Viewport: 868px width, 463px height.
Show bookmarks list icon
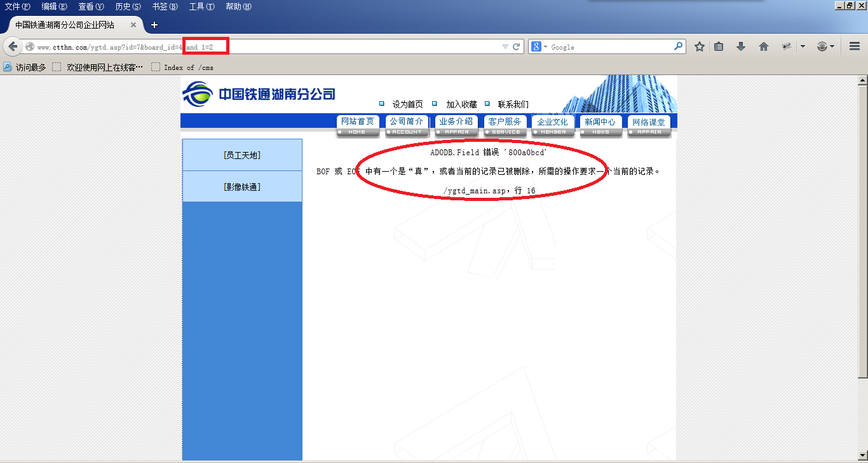pyautogui.click(x=719, y=46)
